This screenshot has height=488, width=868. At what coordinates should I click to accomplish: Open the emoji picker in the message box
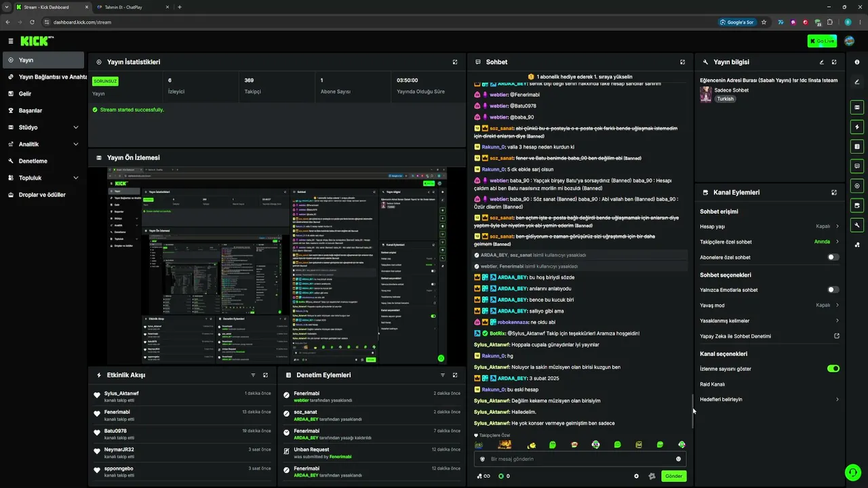point(678,459)
